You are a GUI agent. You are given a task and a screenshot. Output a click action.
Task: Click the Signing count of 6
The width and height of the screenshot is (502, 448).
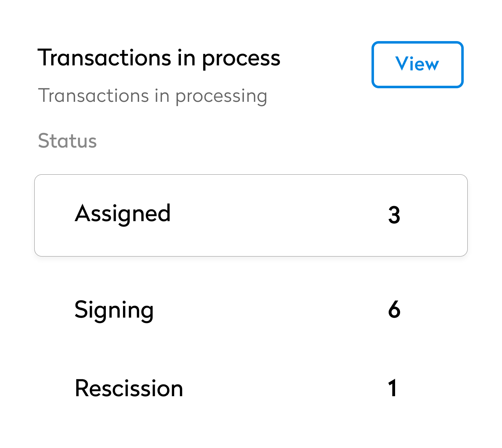(x=394, y=309)
